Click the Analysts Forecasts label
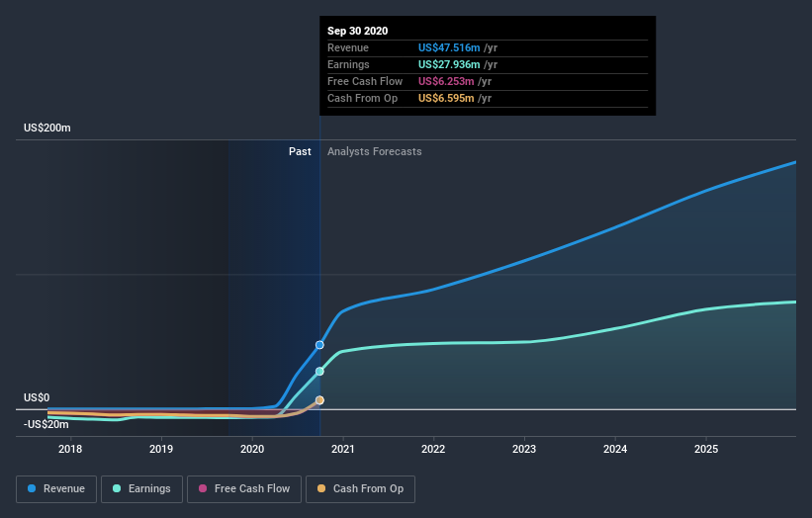The width and height of the screenshot is (812, 518). (375, 151)
